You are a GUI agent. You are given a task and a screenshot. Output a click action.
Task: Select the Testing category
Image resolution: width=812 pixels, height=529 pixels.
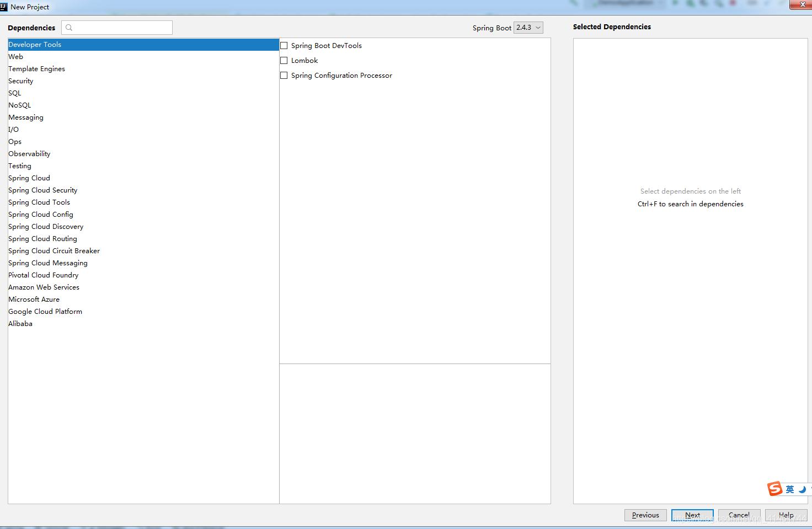pyautogui.click(x=143, y=166)
